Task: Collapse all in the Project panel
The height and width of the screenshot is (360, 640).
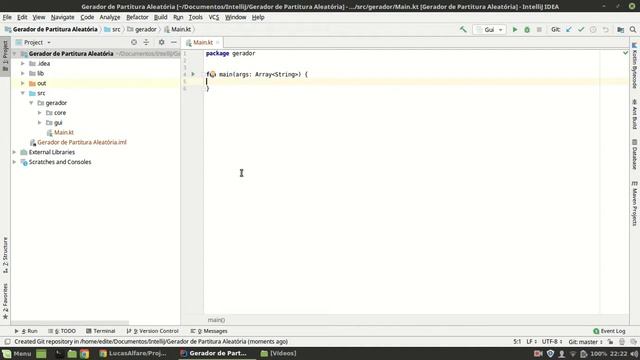Action: tap(146, 42)
